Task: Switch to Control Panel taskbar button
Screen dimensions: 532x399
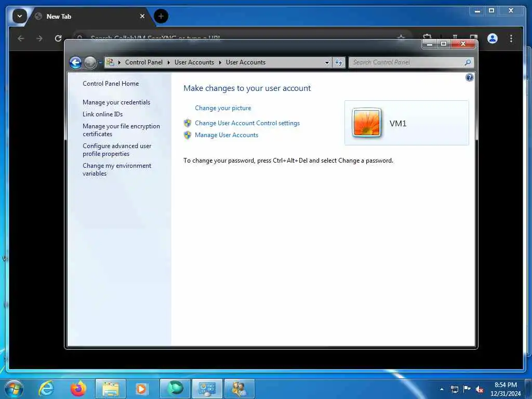Action: 207,389
